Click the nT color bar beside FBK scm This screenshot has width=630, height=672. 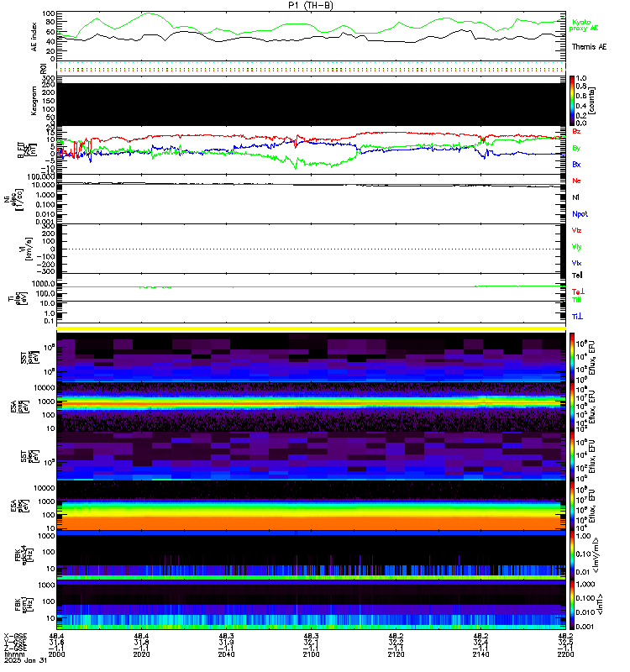572,605
